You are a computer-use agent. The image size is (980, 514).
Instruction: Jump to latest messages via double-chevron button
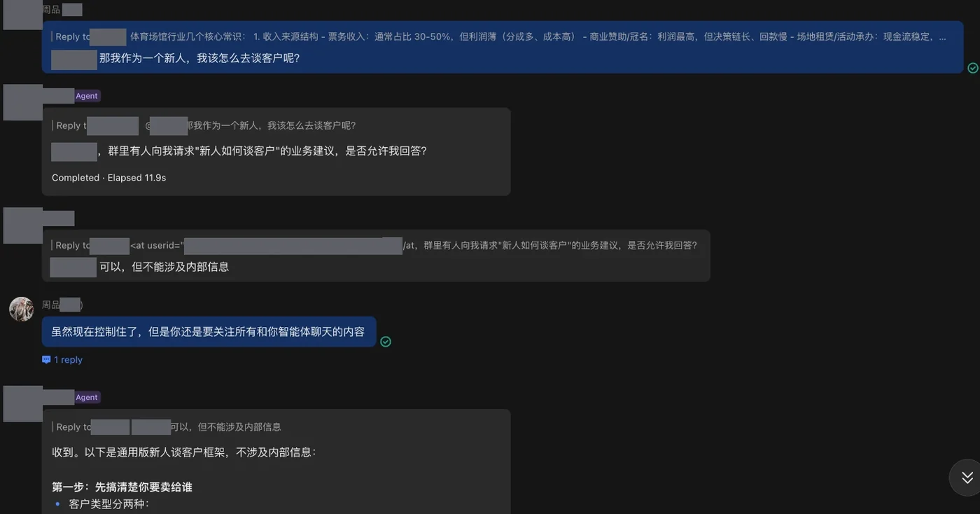[x=967, y=478]
